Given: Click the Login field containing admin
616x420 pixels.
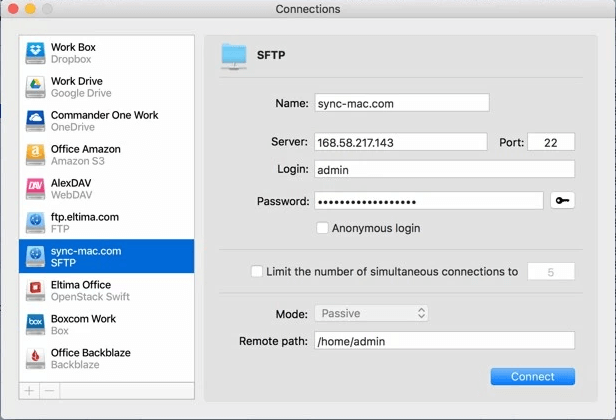Looking at the screenshot, I should point(444,170).
